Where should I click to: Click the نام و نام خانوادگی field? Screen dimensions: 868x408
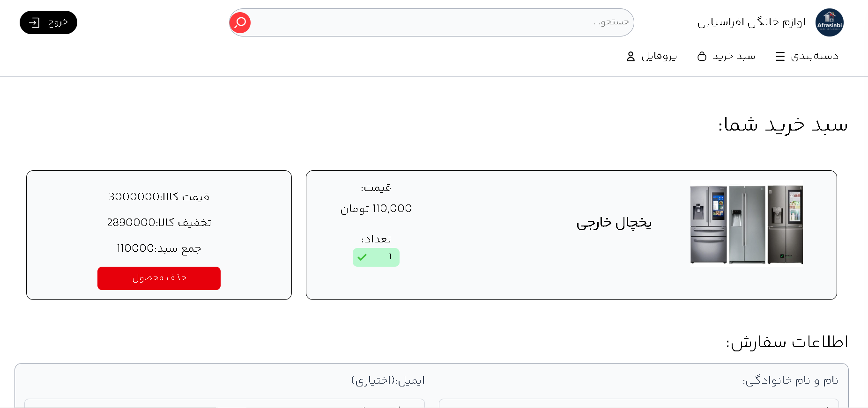pos(638,403)
